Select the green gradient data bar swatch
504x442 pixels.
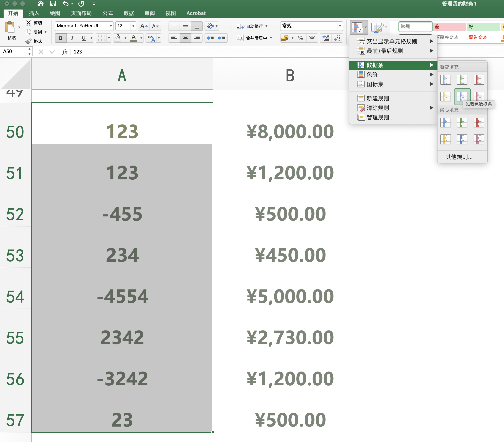(x=462, y=80)
